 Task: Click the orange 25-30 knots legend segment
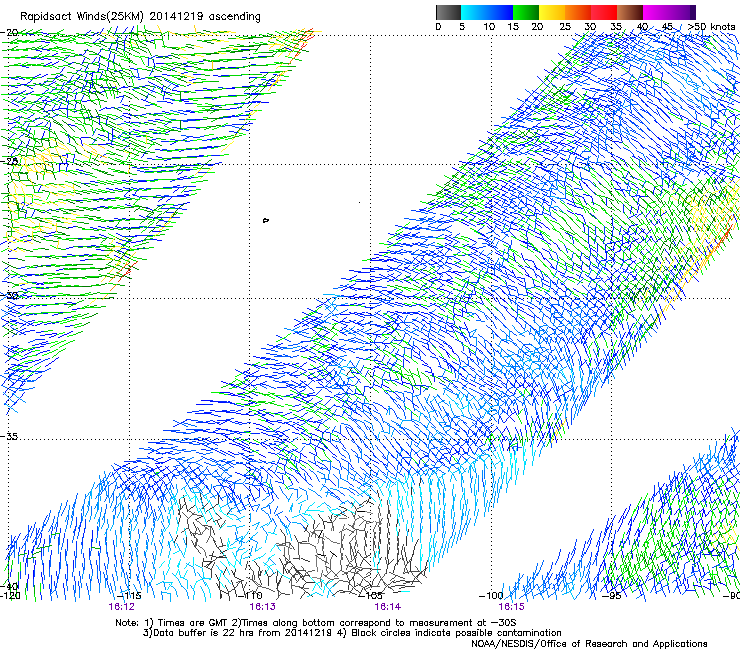tap(578, 12)
